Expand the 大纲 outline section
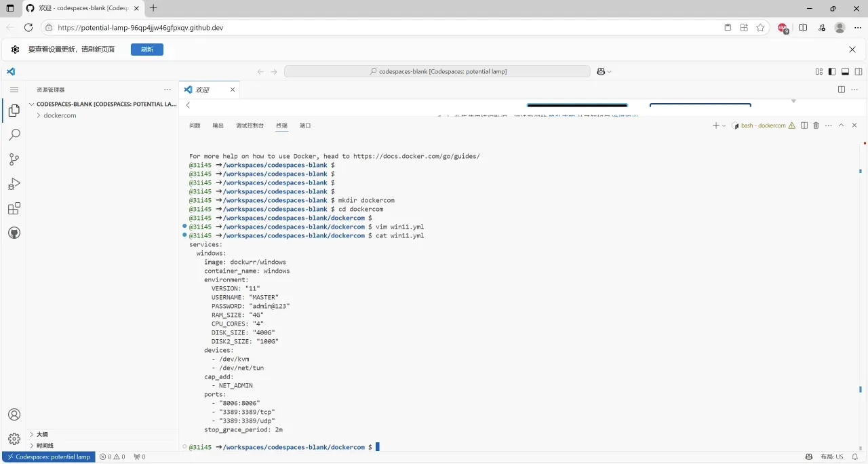Image resolution: width=868 pixels, height=464 pixels. pyautogui.click(x=102, y=434)
